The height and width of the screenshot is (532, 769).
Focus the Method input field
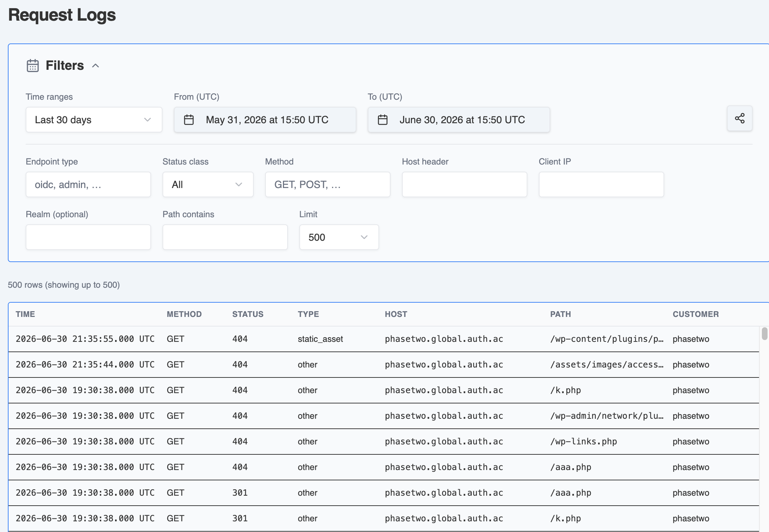pos(328,184)
